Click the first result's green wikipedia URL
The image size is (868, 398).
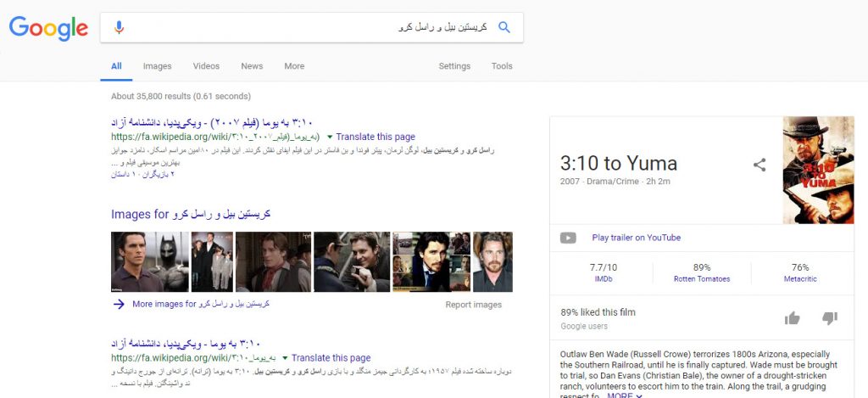point(215,137)
